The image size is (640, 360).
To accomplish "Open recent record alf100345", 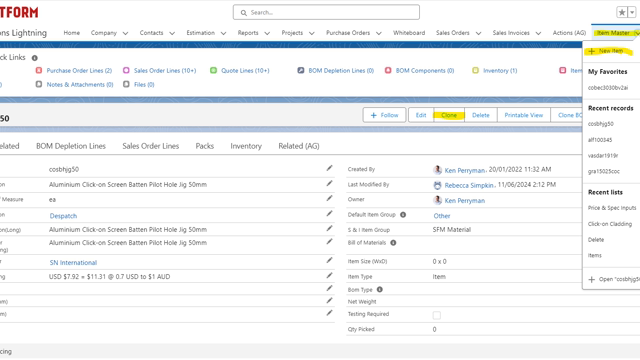I will pyautogui.click(x=600, y=140).
